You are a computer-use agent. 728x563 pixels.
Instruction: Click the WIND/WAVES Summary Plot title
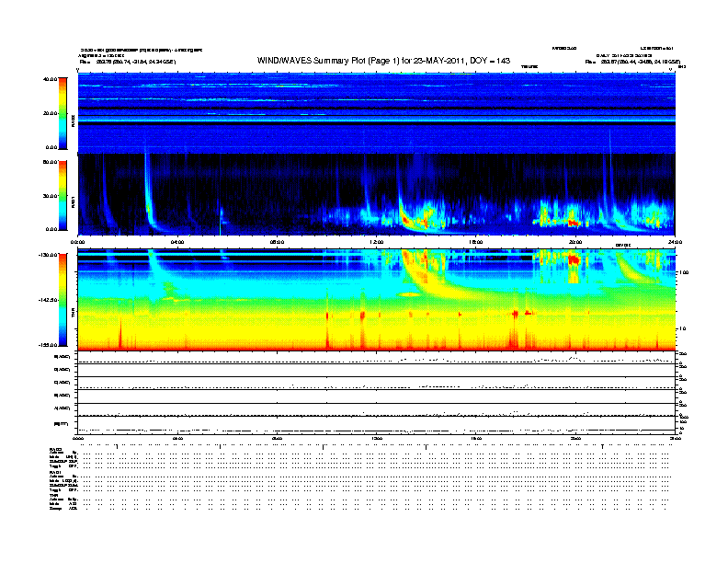[x=383, y=61]
